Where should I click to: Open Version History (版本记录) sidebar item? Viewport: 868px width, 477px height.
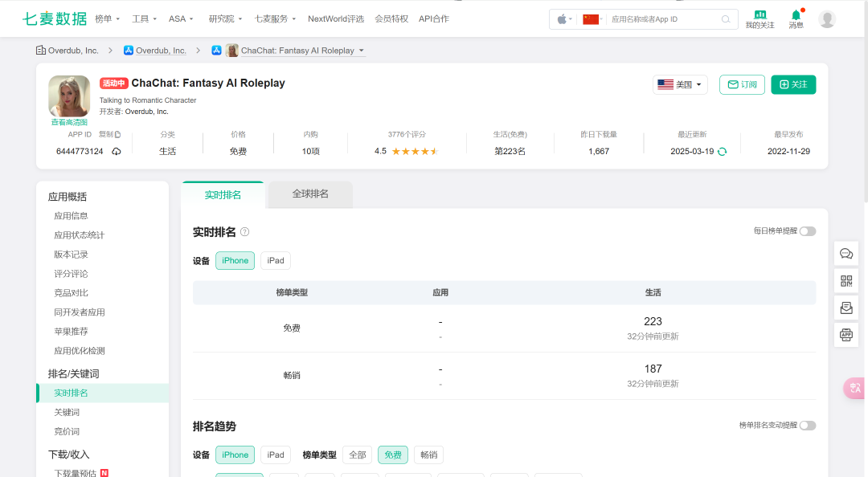(71, 255)
